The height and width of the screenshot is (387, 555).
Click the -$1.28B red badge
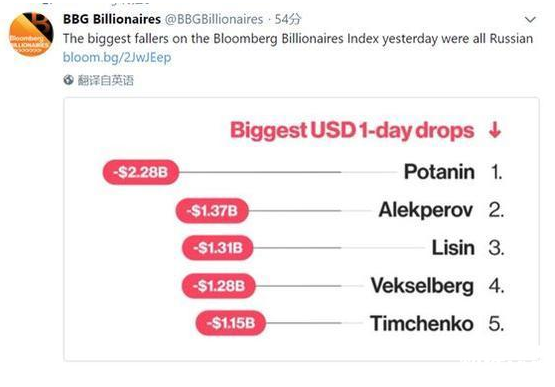(x=218, y=285)
